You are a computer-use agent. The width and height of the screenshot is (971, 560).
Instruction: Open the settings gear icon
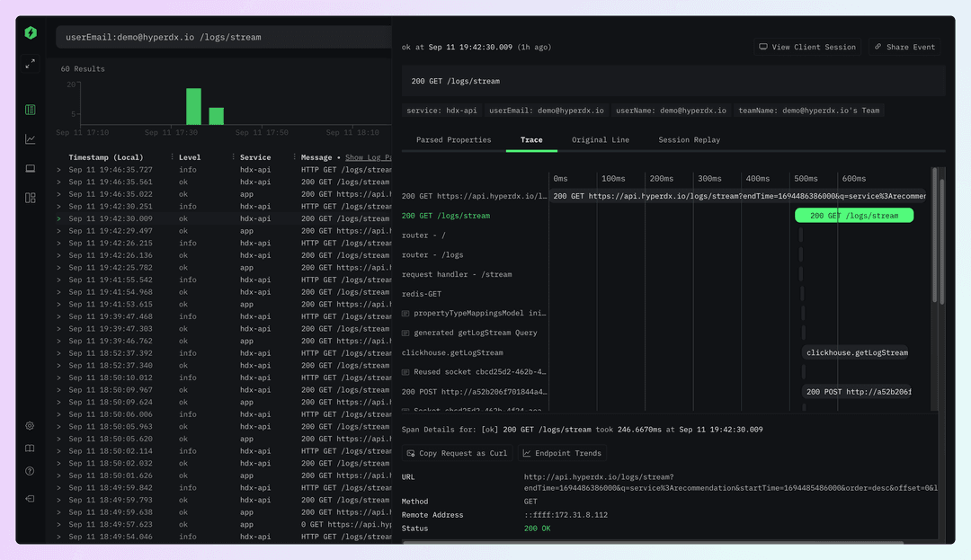[29, 425]
